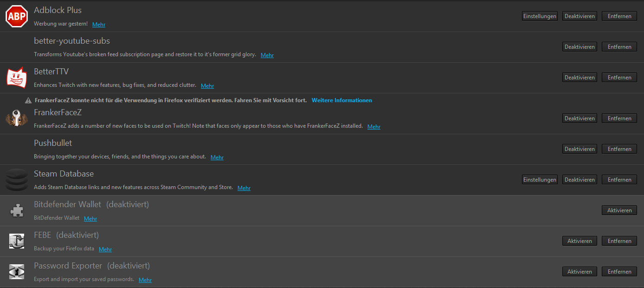Click the FrankerFaceZ dog face icon
The width and height of the screenshot is (644, 288).
tap(17, 118)
